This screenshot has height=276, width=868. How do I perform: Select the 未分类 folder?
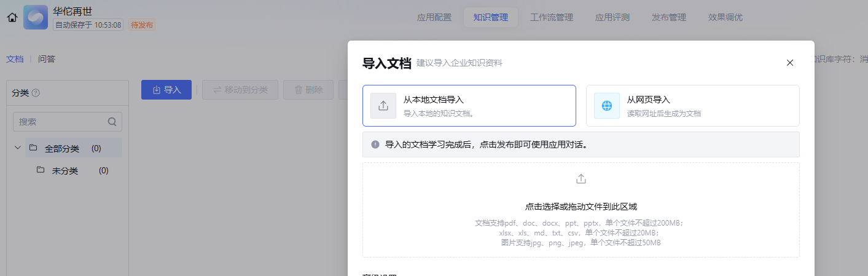click(65, 171)
